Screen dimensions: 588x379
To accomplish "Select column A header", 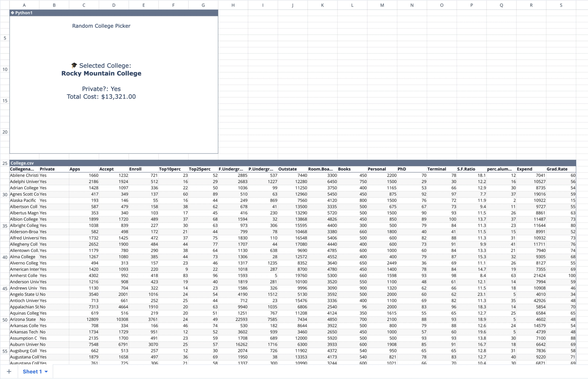I will pos(24,5).
